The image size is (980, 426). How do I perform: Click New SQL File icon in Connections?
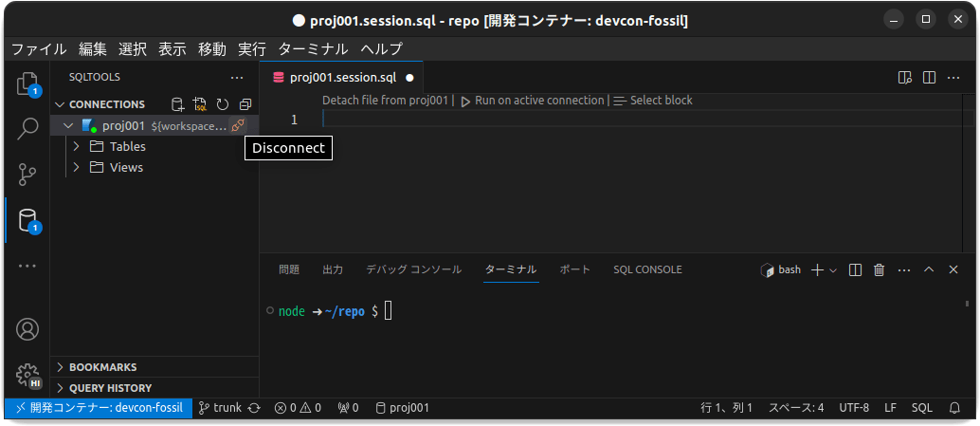(200, 104)
